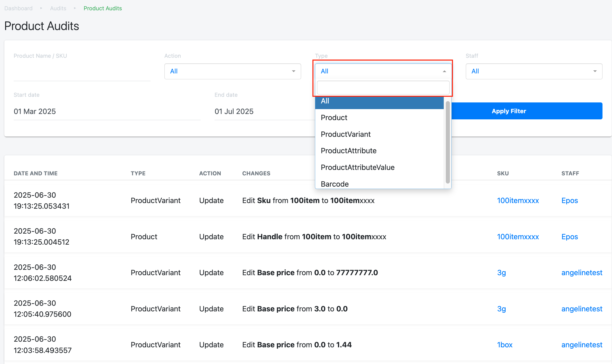Open SKU 3g link for 77777777.0 price edit
Image resolution: width=612 pixels, height=364 pixels.
(x=501, y=273)
